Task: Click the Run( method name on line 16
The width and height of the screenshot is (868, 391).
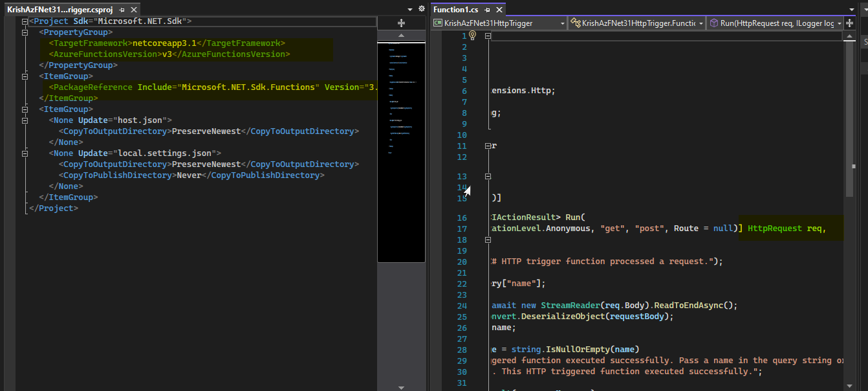Action: [x=574, y=218]
